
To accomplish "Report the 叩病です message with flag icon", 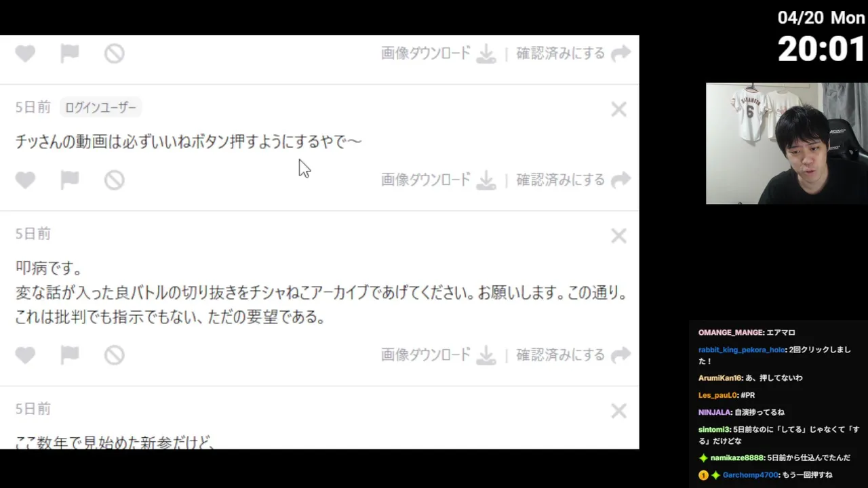I will pyautogui.click(x=70, y=354).
